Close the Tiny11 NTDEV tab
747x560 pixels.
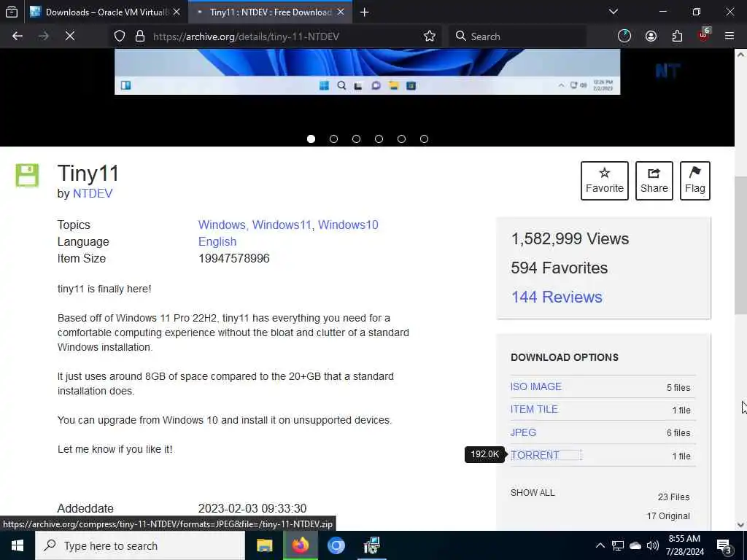[x=341, y=12]
